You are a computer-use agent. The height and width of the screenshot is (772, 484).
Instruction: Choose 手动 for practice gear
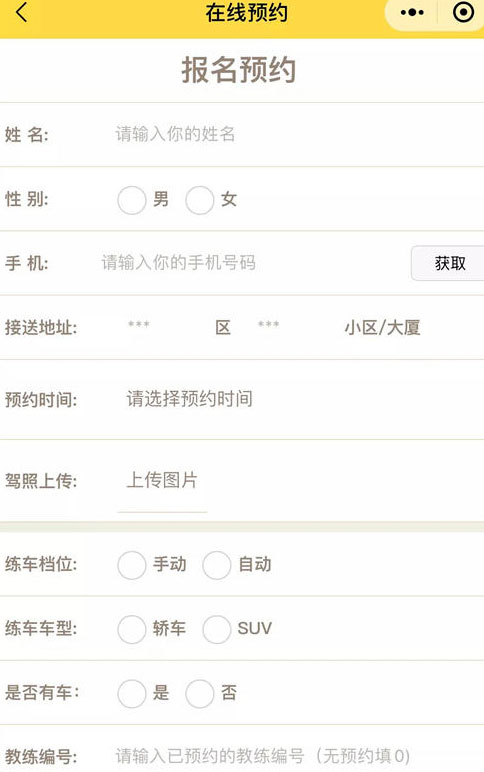tap(131, 565)
